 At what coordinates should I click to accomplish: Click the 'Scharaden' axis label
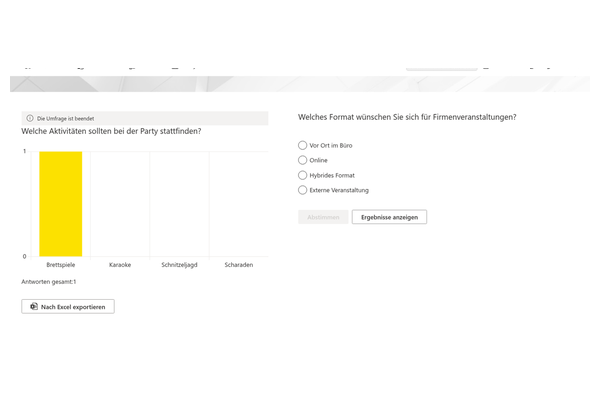click(x=239, y=265)
